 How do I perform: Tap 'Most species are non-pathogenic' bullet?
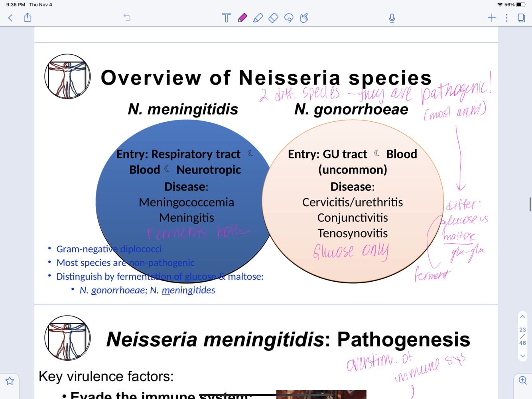pyautogui.click(x=125, y=263)
